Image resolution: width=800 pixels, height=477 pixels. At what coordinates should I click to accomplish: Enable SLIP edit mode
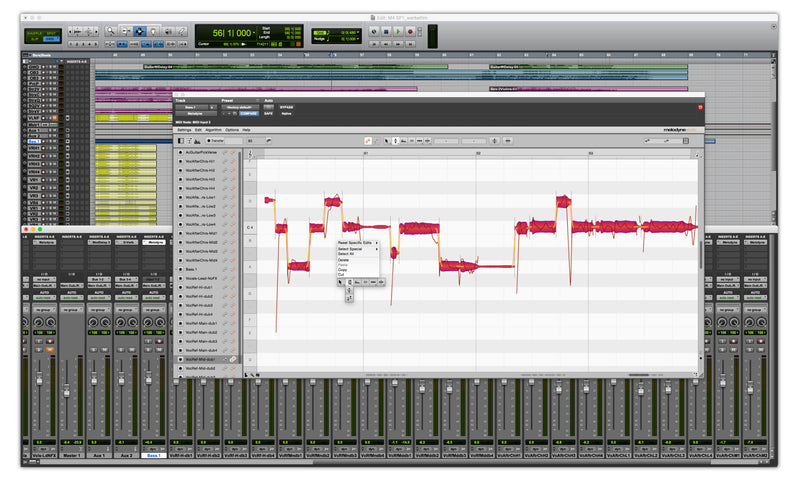[35, 39]
